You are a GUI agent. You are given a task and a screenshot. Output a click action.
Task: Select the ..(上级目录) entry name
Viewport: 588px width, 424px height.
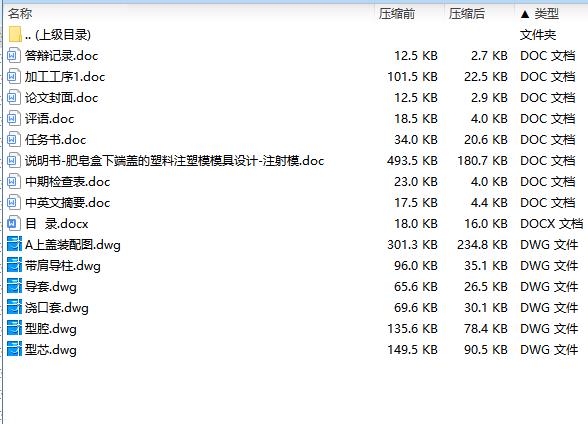[x=58, y=35]
